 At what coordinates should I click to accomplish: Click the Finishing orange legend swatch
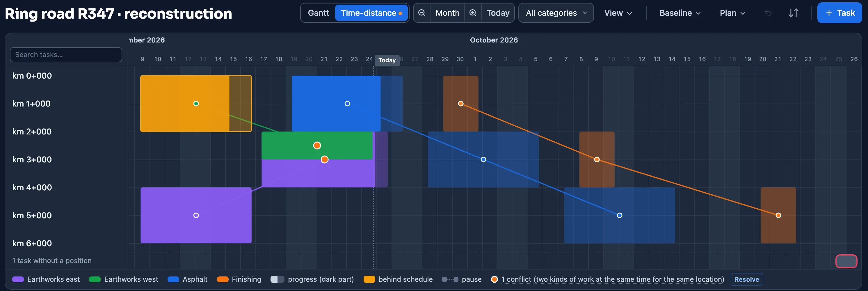click(223, 279)
